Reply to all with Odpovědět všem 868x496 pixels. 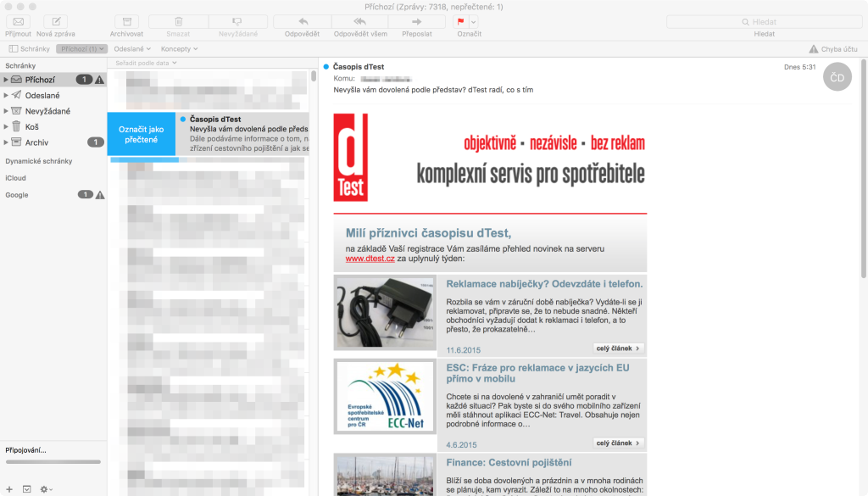[x=359, y=21]
